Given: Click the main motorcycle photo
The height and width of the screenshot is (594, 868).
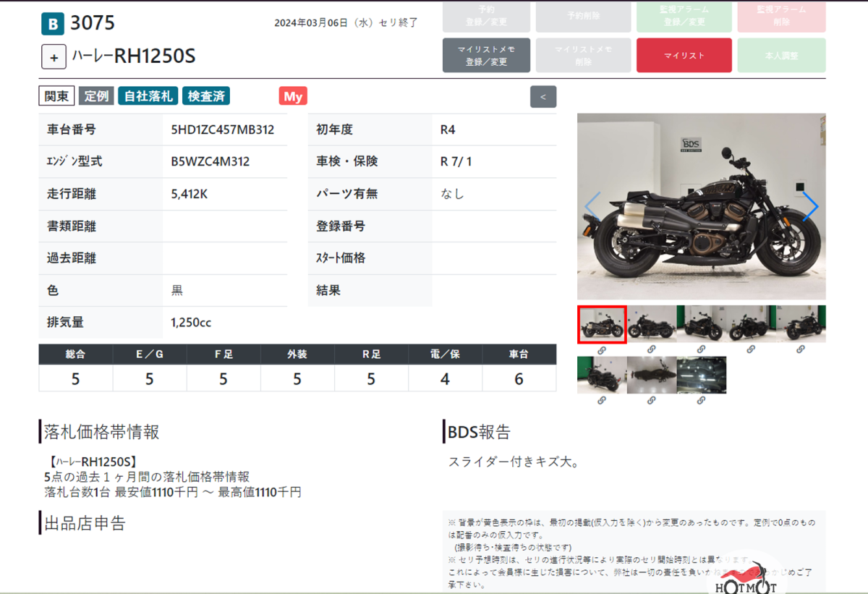Looking at the screenshot, I should point(701,206).
